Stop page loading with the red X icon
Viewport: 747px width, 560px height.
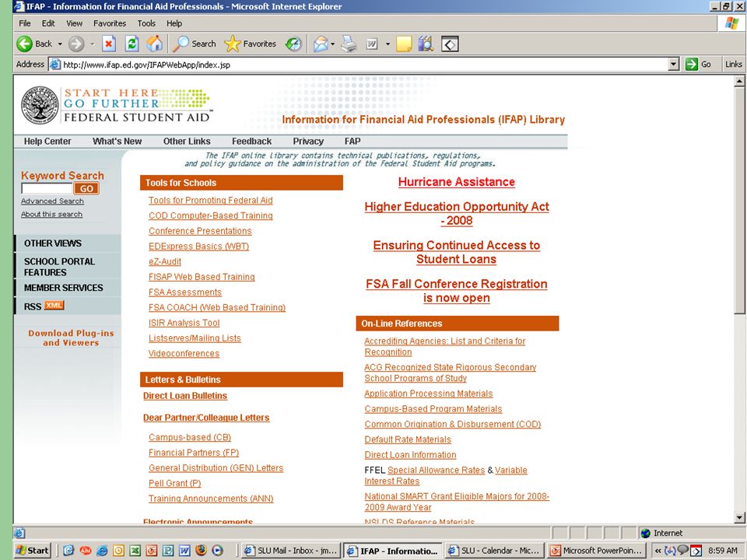pos(109,44)
